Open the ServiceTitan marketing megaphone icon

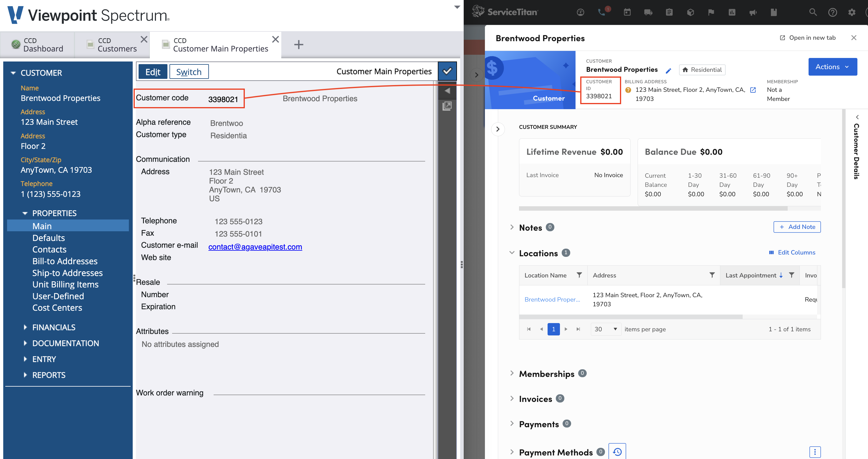pos(753,12)
